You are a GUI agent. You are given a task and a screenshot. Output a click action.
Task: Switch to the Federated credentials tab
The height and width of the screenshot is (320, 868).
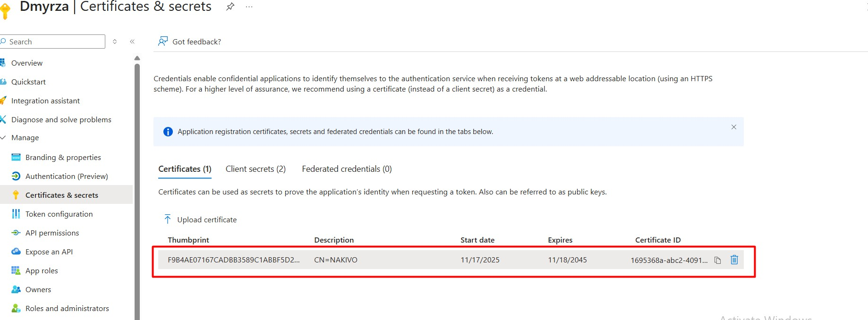point(347,169)
